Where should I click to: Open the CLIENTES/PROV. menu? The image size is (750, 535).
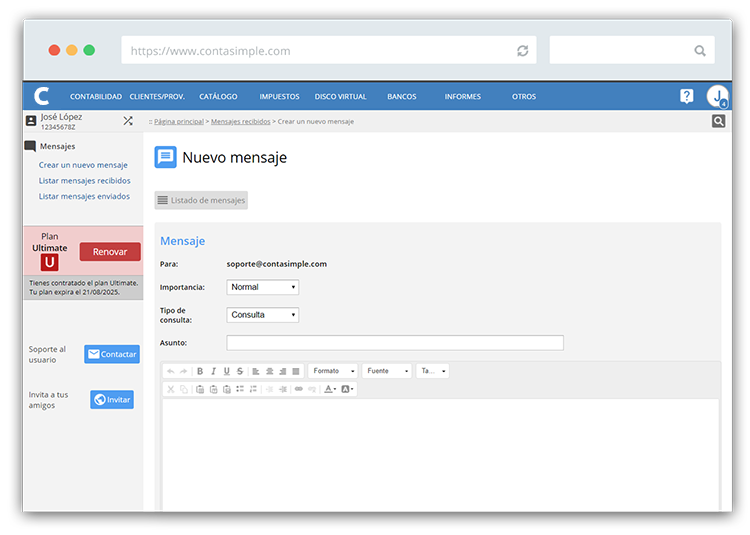pyautogui.click(x=157, y=97)
